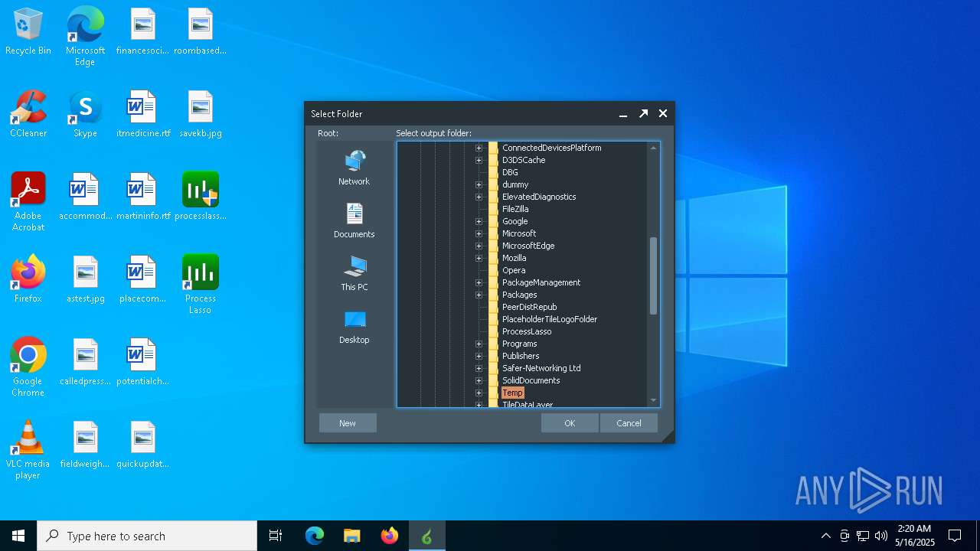Viewport: 980px width, 551px height.
Task: Select the Firefox desktop shortcut
Action: tap(28, 279)
